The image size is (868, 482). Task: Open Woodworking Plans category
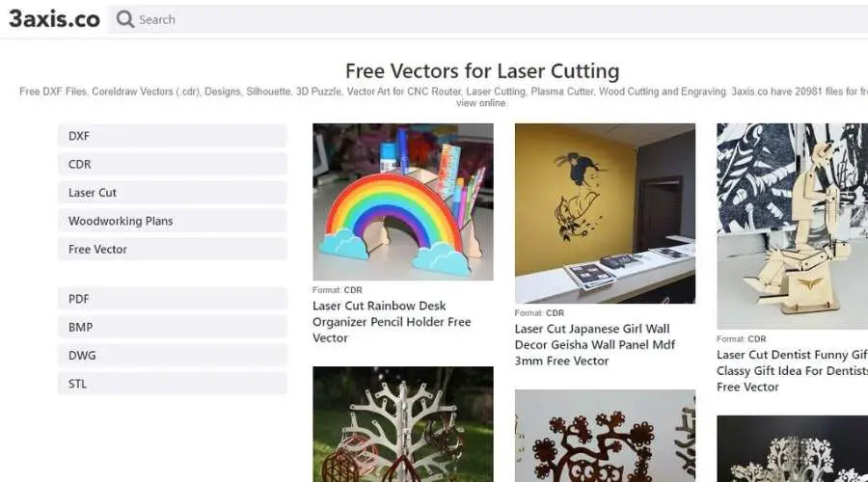pos(173,221)
